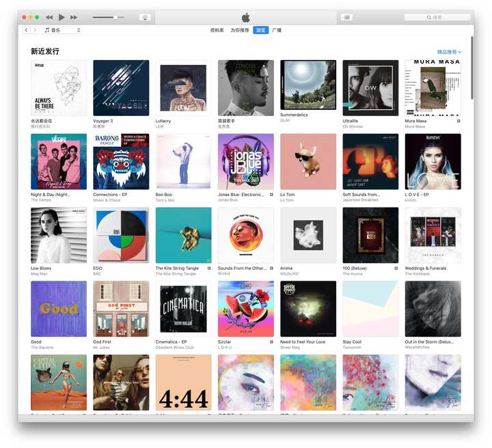
Task: Open the 4:44 album cover
Action: 184,383
